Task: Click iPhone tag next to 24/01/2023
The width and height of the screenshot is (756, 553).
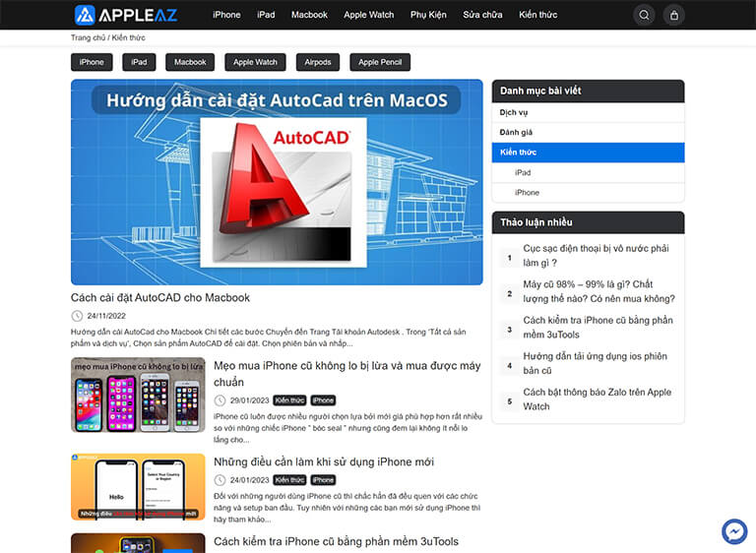Action: point(323,480)
